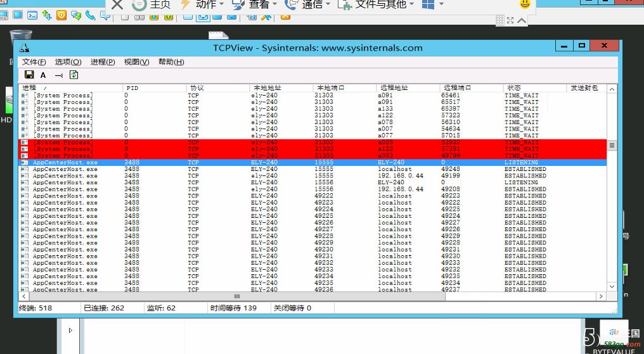Click process icon of highlighted AppCenterHost LISTENING row

click(x=25, y=163)
